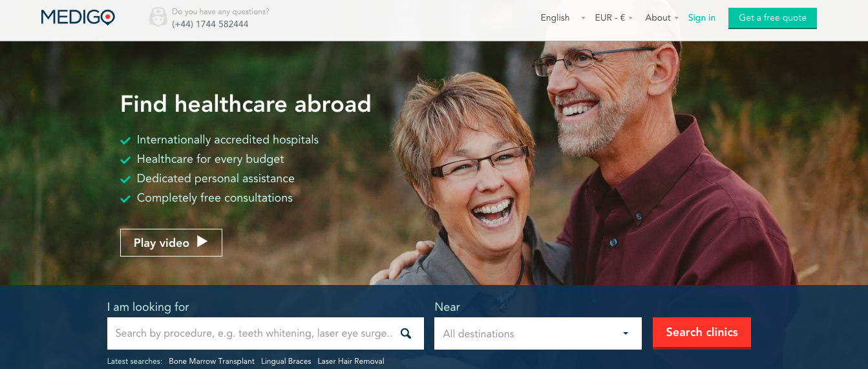Click the nurse support avatar icon
Viewport: 868px width, 369px height.
pyautogui.click(x=158, y=17)
